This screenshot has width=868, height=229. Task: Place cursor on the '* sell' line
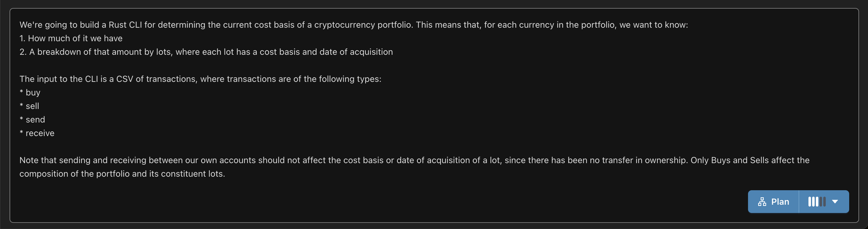click(x=29, y=106)
